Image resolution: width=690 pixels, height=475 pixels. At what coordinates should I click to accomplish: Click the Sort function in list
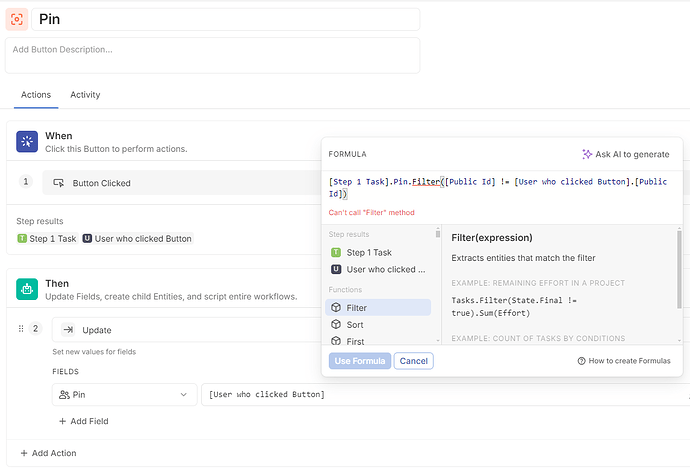[355, 325]
